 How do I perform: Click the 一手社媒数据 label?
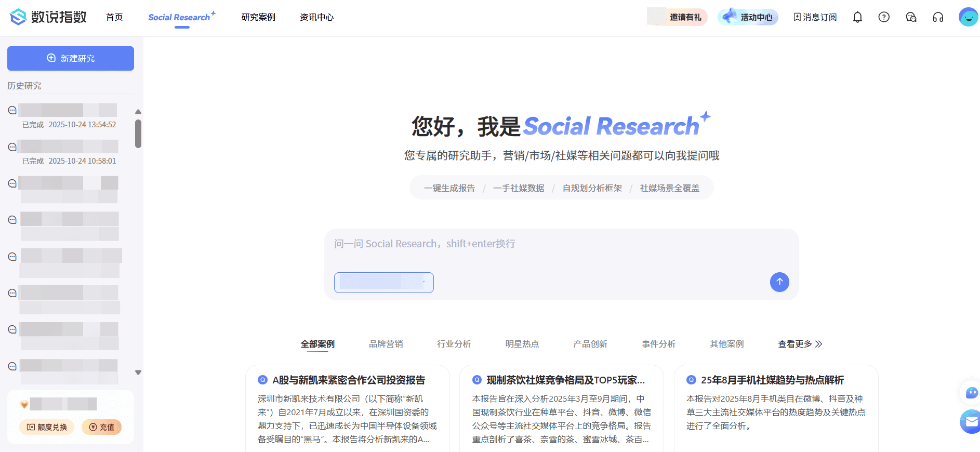[x=519, y=188]
